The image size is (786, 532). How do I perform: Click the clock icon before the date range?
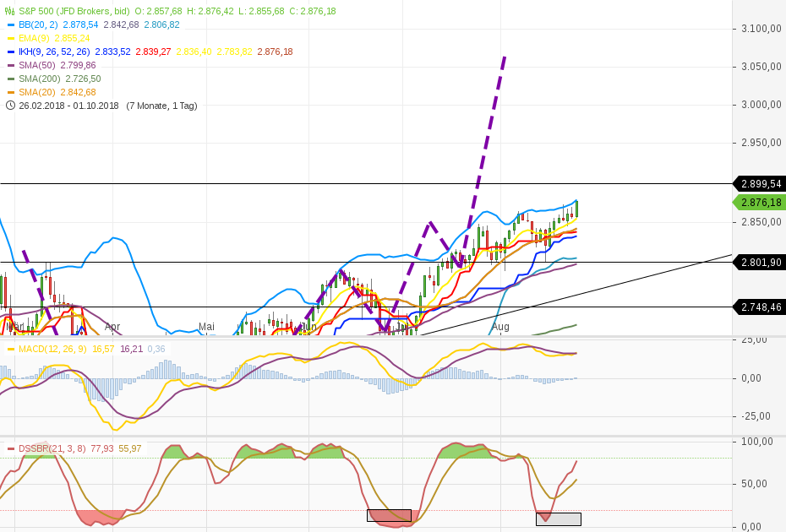9,106
